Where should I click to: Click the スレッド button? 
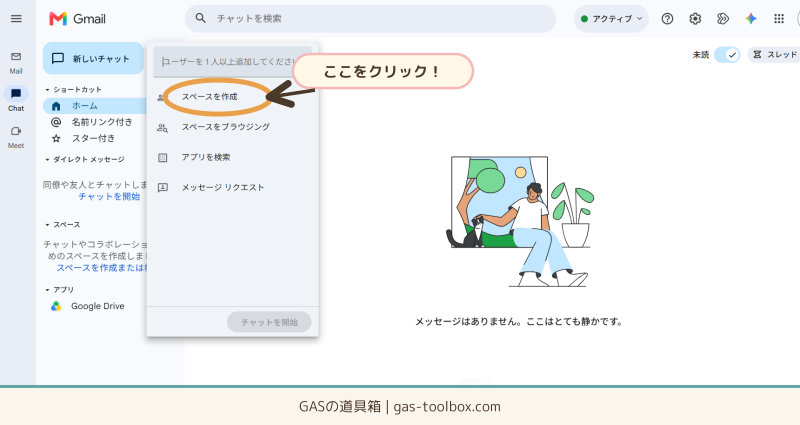pos(774,55)
